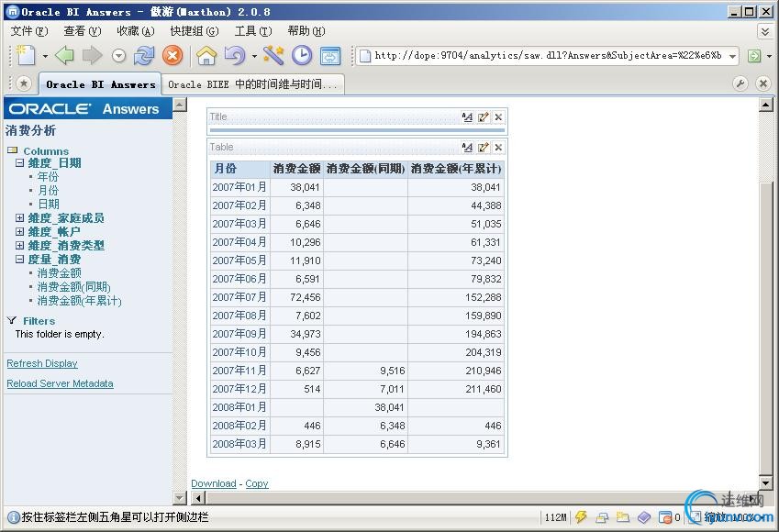Click the 月份 table column header
The width and height of the screenshot is (779, 532).
coord(240,169)
